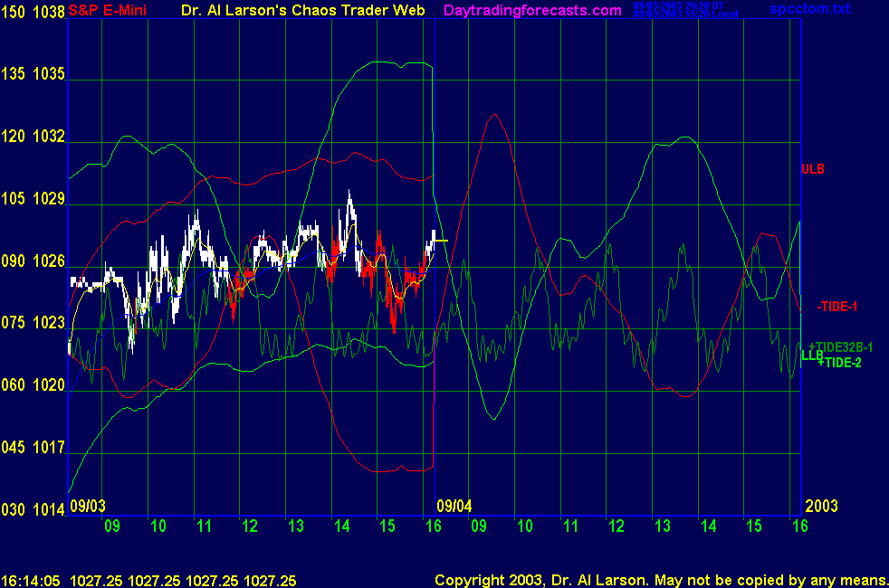Click the red -TIDE-1 legend label
This screenshot has height=588, width=889.
pos(836,307)
